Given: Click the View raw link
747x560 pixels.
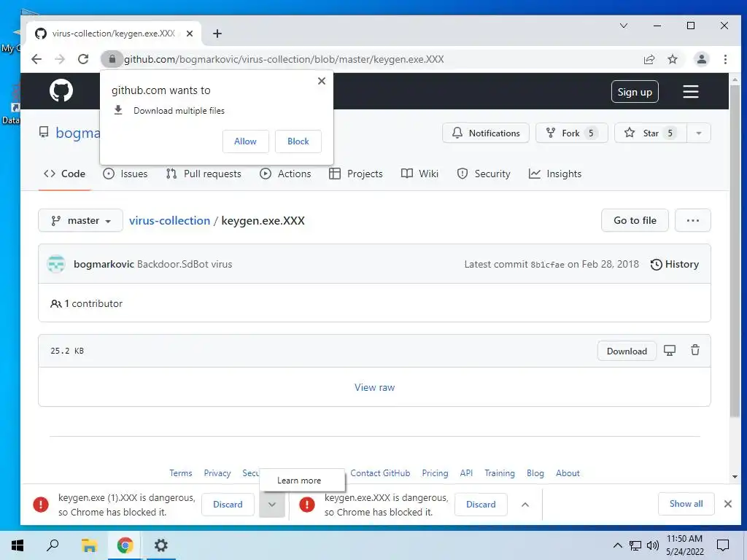Looking at the screenshot, I should (374, 387).
